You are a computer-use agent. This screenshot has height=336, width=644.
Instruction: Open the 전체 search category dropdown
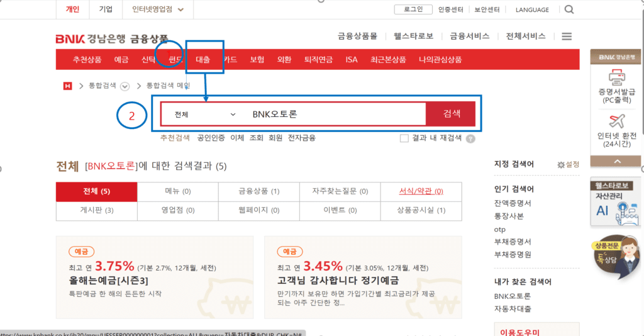204,115
